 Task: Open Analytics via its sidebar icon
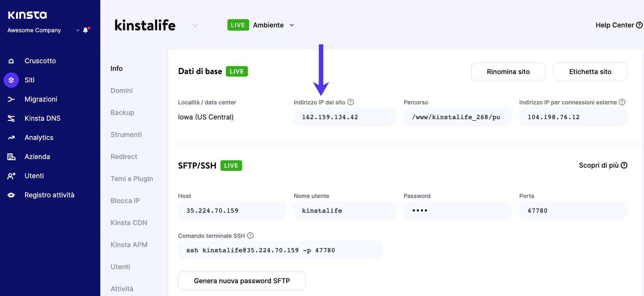[11, 137]
